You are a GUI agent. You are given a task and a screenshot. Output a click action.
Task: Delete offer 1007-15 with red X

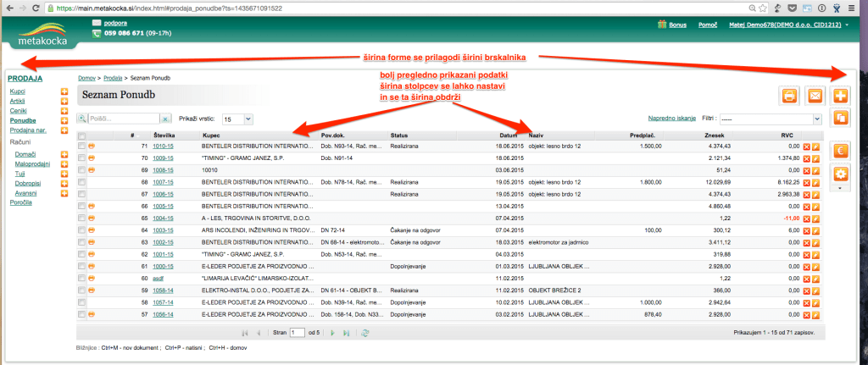807,183
